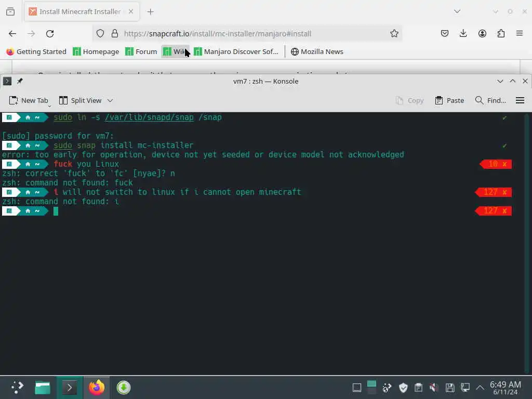Switch to Firefox taskbar entry
The width and height of the screenshot is (532, 399).
[96, 388]
